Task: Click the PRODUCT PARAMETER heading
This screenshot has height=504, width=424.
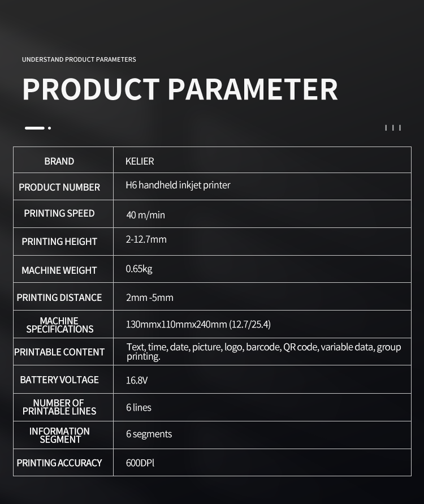Action: click(x=180, y=89)
